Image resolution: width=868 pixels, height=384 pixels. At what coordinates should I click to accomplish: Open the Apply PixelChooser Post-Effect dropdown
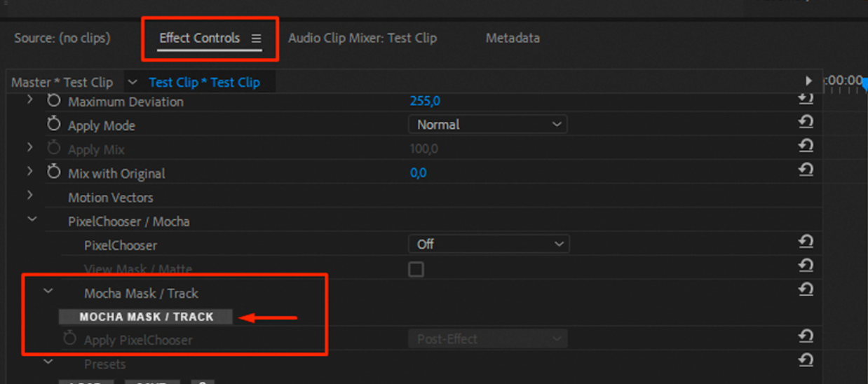(488, 339)
